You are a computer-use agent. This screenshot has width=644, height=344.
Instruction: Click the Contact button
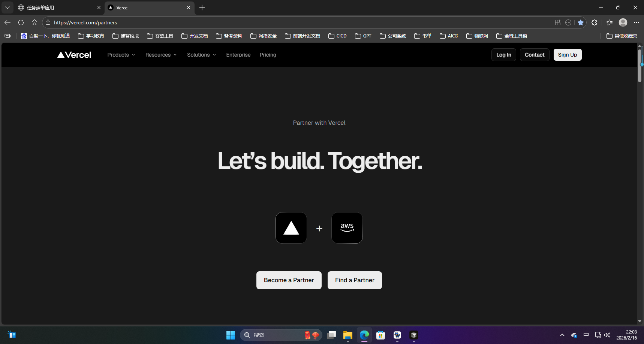535,55
